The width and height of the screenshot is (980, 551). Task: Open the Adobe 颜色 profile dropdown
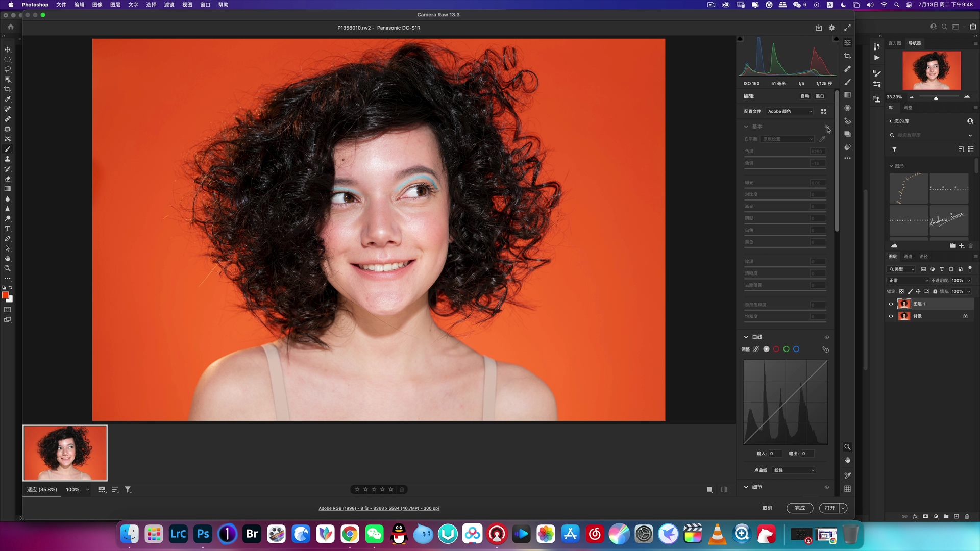(789, 111)
